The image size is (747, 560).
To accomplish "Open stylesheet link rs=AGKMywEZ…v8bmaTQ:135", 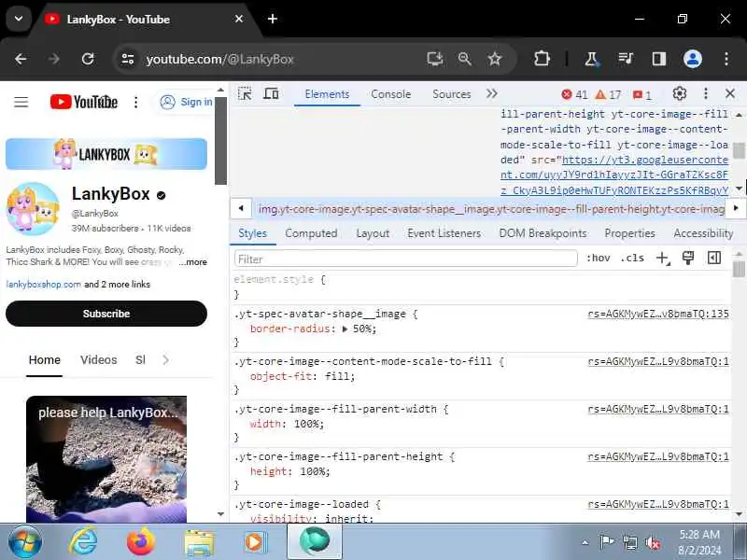I will pyautogui.click(x=658, y=314).
